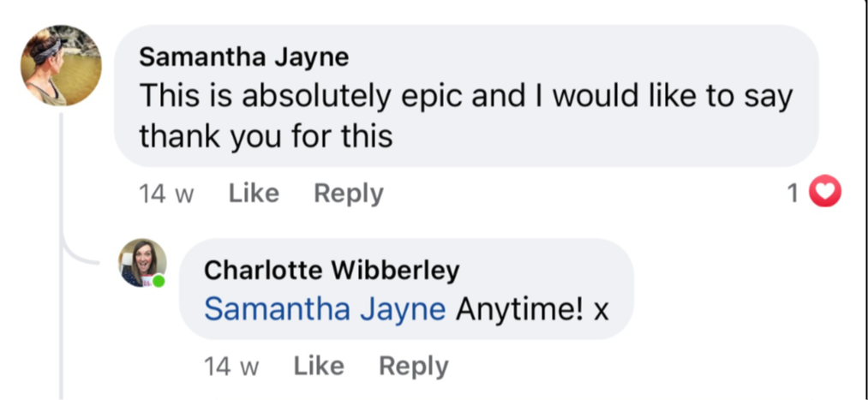The width and height of the screenshot is (868, 400).
Task: Reply to Charlotte Wibberley's comment
Action: pyautogui.click(x=413, y=366)
